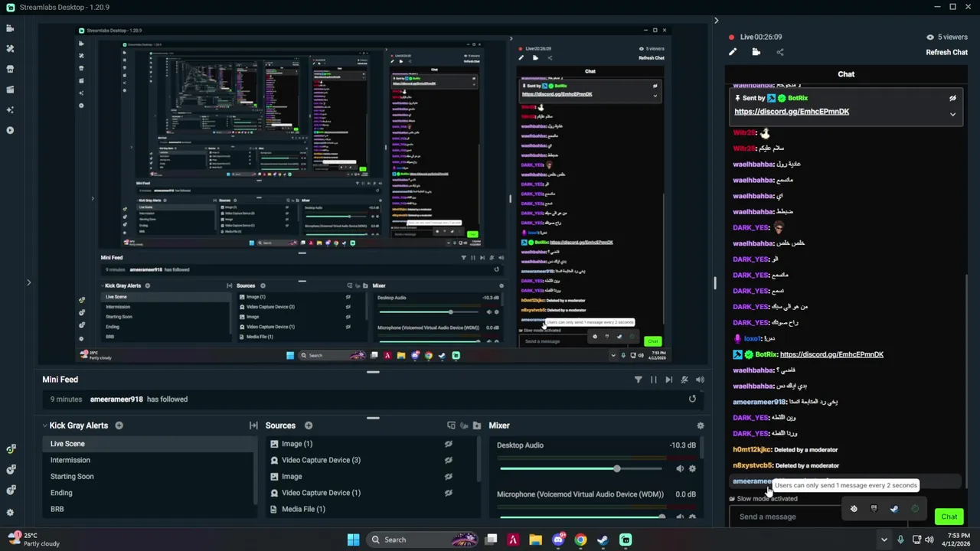Switch to the BRB scene

148,509
